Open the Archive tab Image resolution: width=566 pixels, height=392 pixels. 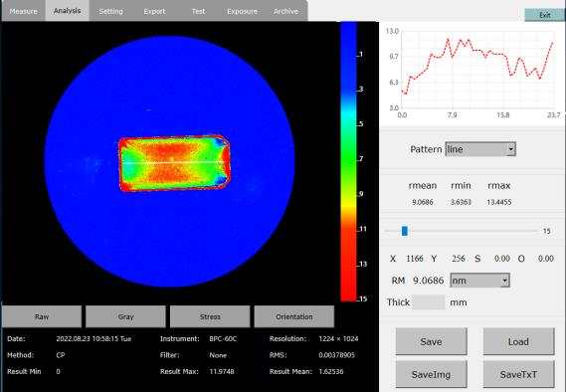(285, 11)
